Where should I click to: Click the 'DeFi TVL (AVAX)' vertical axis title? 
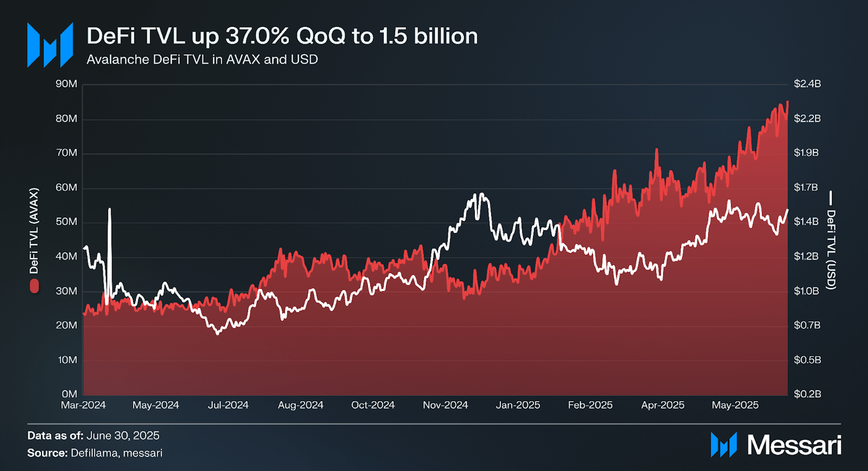[34, 231]
